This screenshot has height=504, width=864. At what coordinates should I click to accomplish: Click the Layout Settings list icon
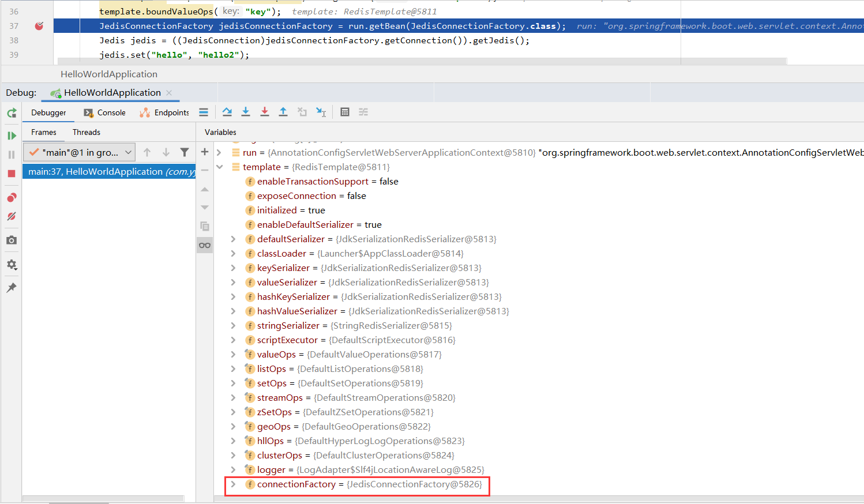(x=204, y=112)
